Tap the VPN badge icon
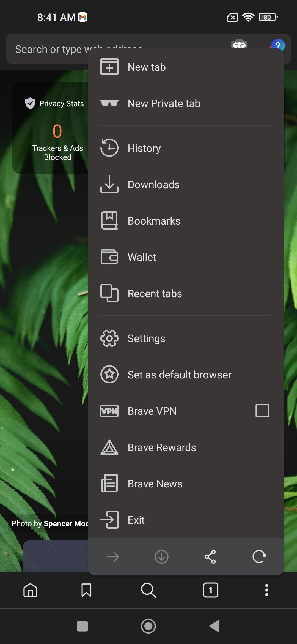This screenshot has width=297, height=644. pos(109,411)
